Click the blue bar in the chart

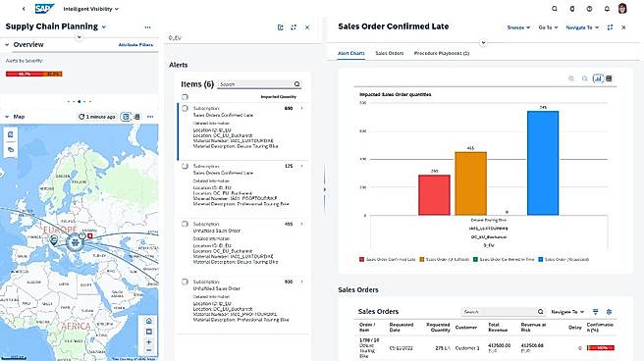coord(543,163)
